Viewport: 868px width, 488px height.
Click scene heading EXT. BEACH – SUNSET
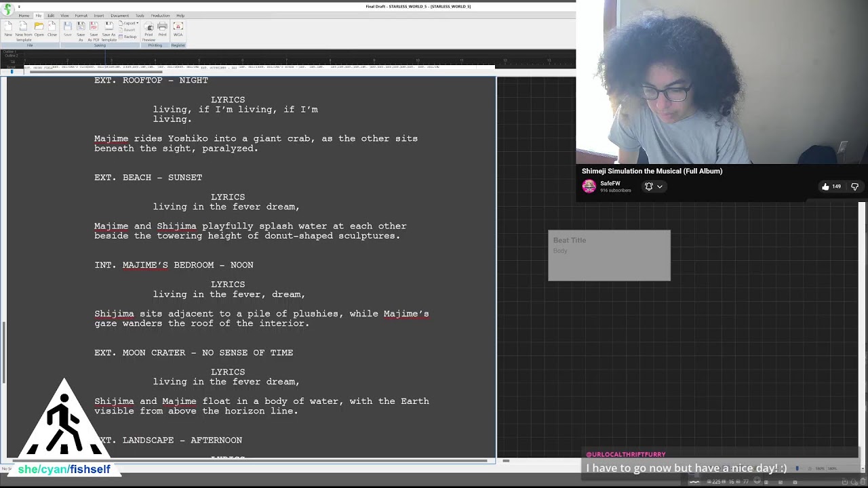pos(149,178)
